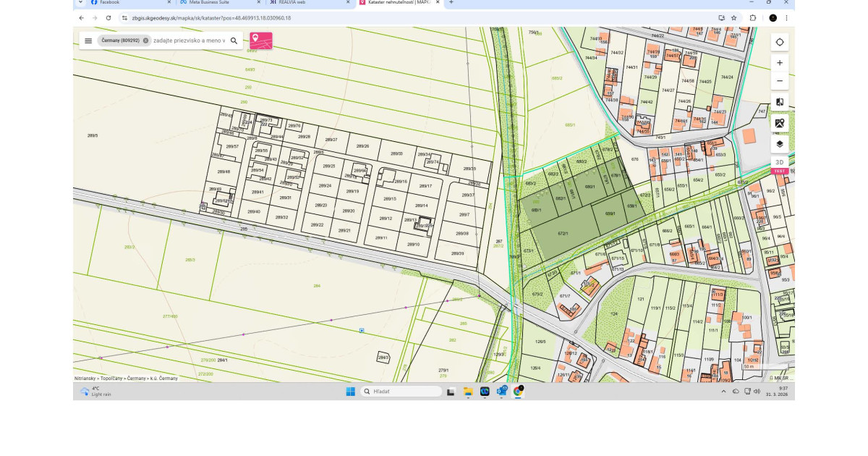Zoom out the map with the minus button
This screenshot has height=456, width=868.
pos(779,81)
